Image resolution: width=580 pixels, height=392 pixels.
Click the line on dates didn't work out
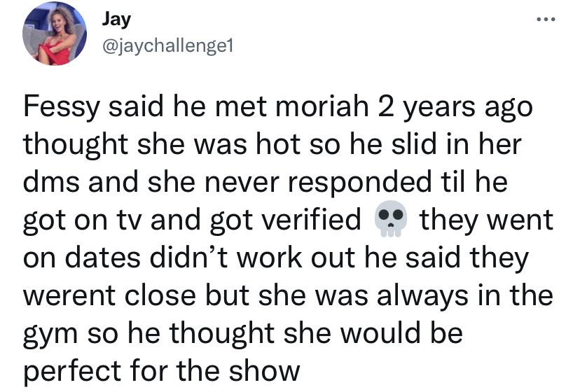(x=276, y=258)
